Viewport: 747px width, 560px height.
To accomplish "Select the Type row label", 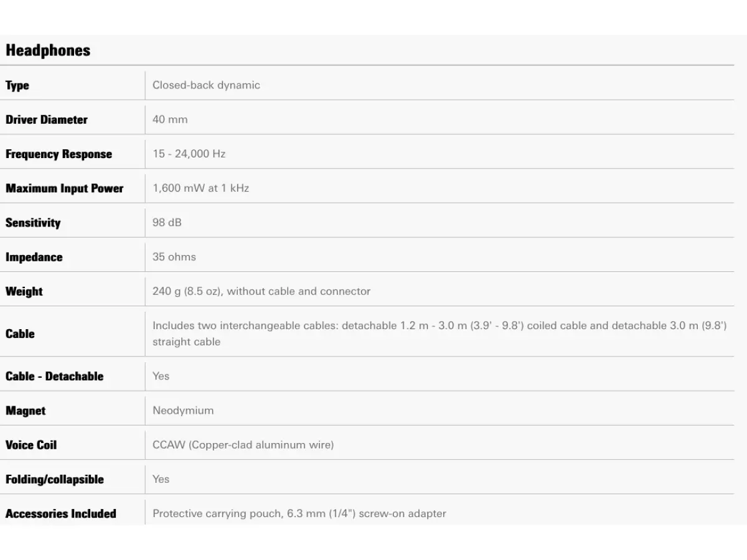I will [17, 85].
